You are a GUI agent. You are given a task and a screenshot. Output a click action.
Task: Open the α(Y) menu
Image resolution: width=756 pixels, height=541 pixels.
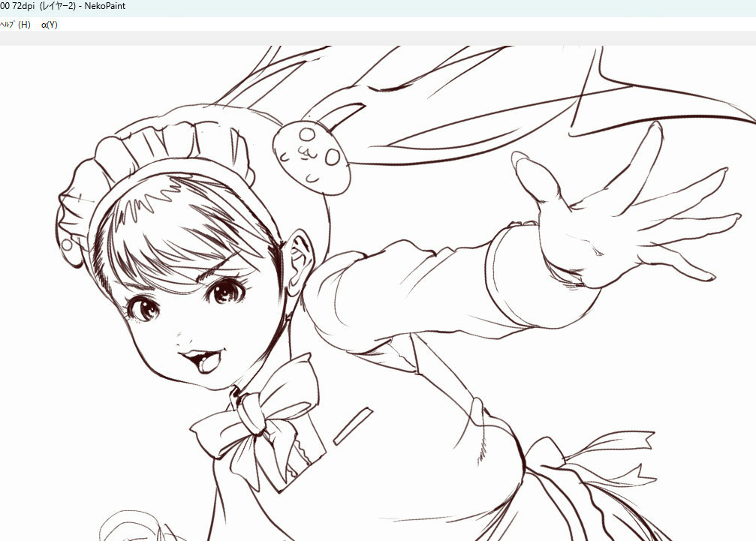point(50,25)
